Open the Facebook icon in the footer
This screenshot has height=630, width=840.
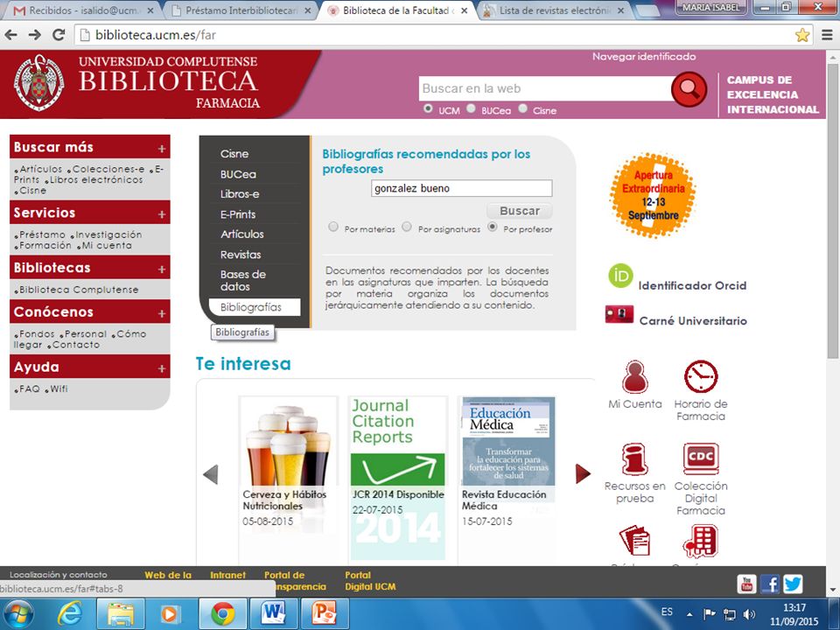(x=770, y=584)
